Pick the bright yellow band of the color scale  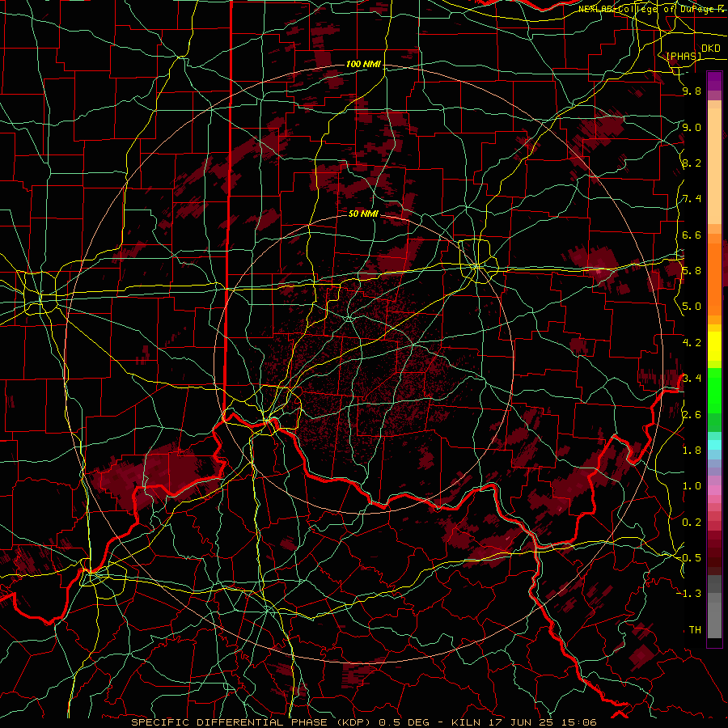[x=714, y=346]
